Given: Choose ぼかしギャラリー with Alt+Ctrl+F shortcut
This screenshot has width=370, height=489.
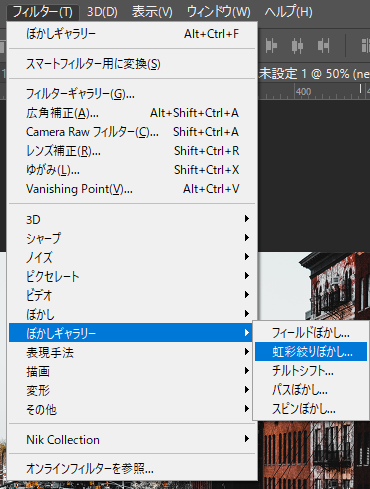Looking at the screenshot, I should click(x=132, y=34).
